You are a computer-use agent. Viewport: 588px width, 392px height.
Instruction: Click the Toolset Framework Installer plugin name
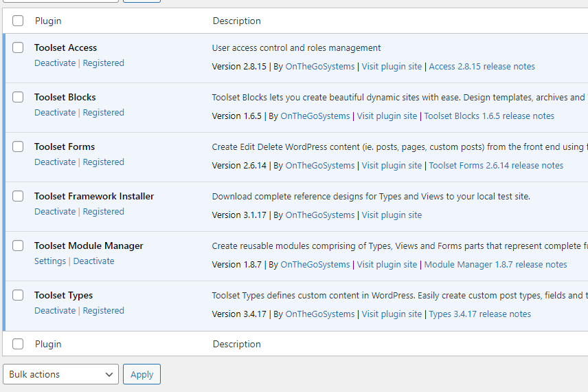(x=94, y=197)
